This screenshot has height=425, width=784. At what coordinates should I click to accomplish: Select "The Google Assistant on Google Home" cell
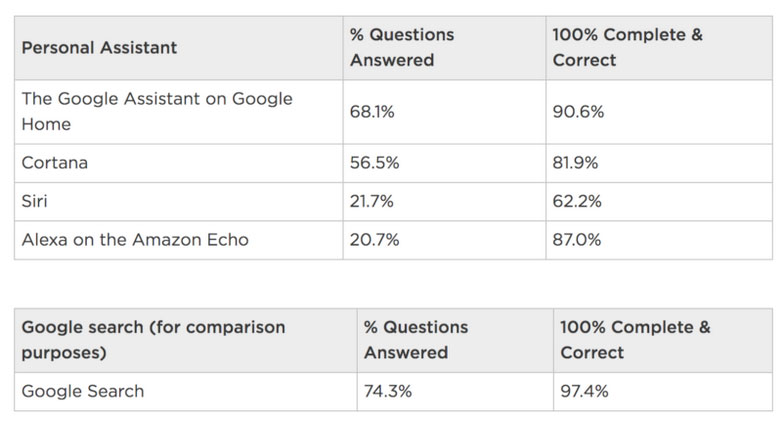coord(157,111)
